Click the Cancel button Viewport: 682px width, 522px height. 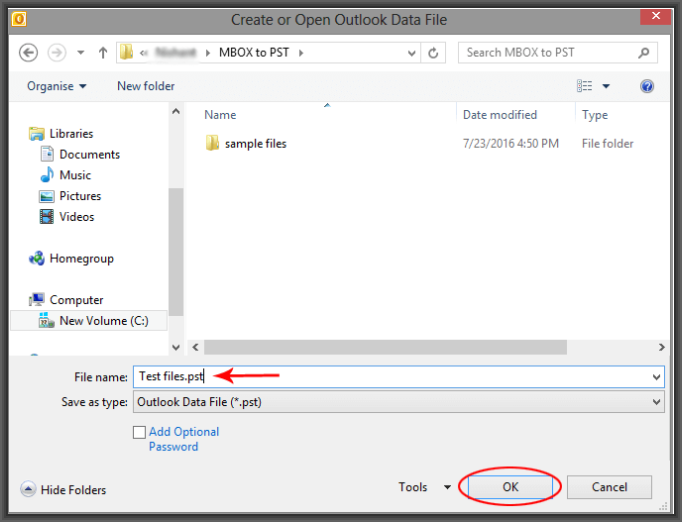[609, 487]
